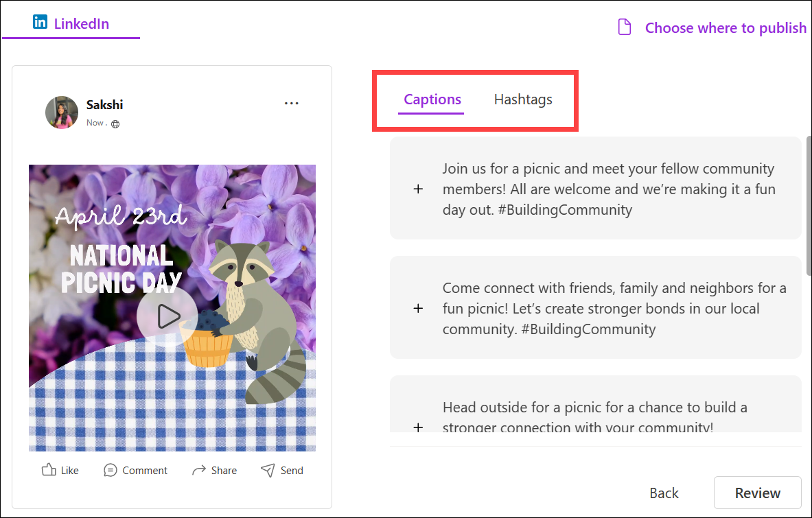Image resolution: width=812 pixels, height=518 pixels.
Task: Click the Back button
Action: 663,493
